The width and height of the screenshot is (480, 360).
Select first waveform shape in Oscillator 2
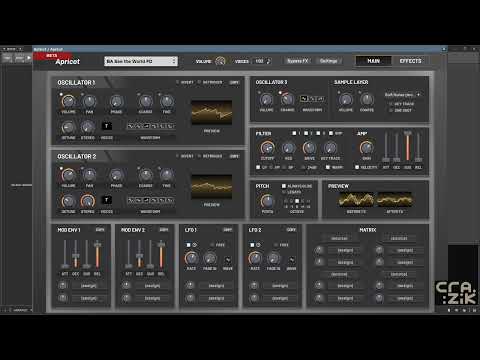point(131,200)
